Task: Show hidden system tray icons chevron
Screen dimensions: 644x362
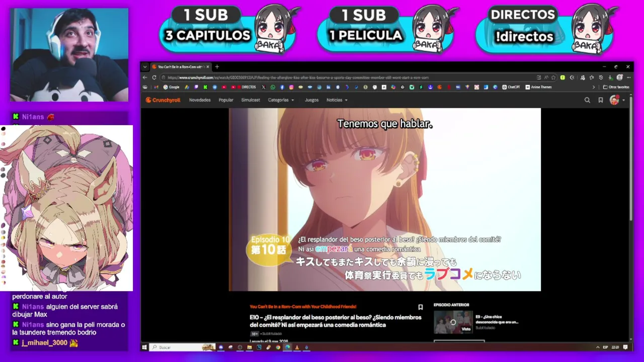Action: [598, 347]
